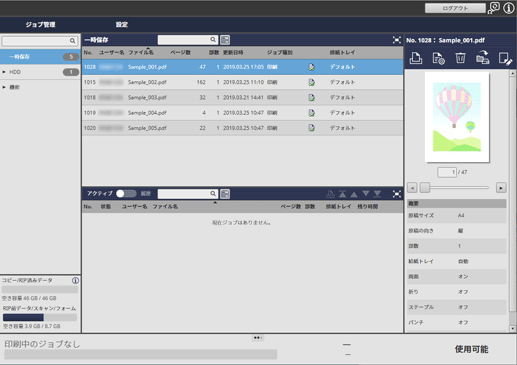Click the list view icon beside hold search
The image size is (517, 365).
225,40
